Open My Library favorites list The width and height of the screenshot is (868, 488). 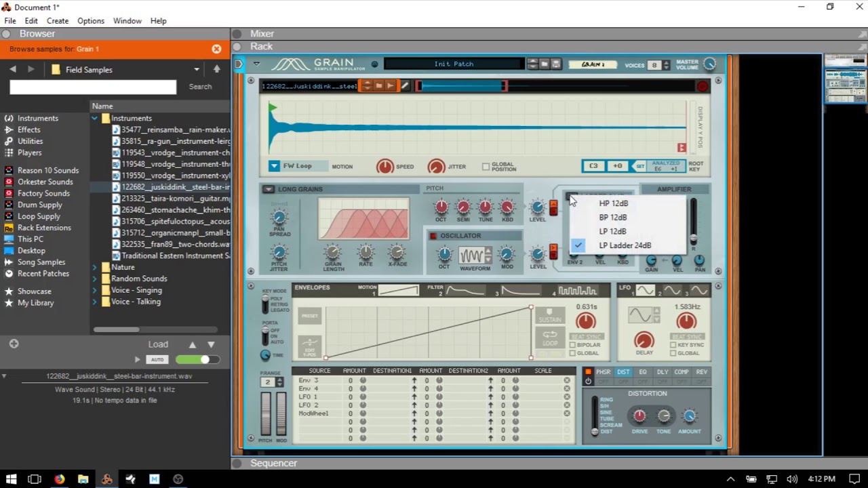pos(30,303)
